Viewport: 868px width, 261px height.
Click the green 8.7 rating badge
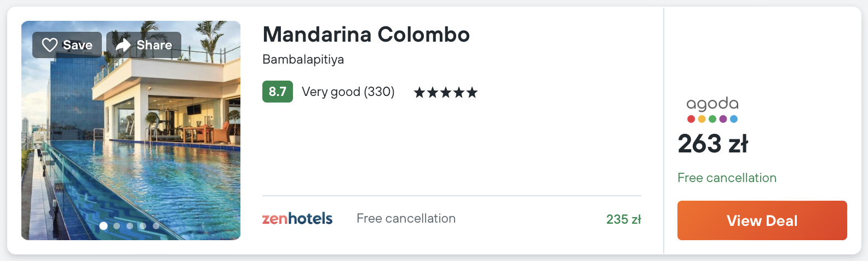coord(277,92)
